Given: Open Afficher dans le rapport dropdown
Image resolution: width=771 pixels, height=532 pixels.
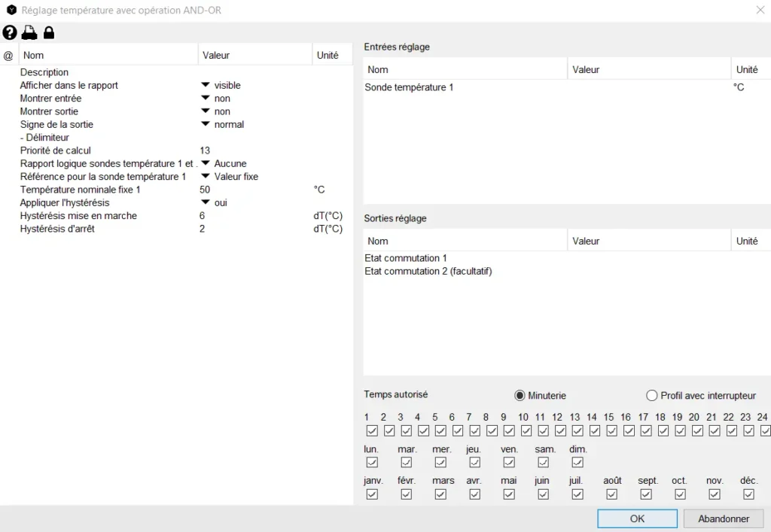Looking at the screenshot, I should [205, 86].
